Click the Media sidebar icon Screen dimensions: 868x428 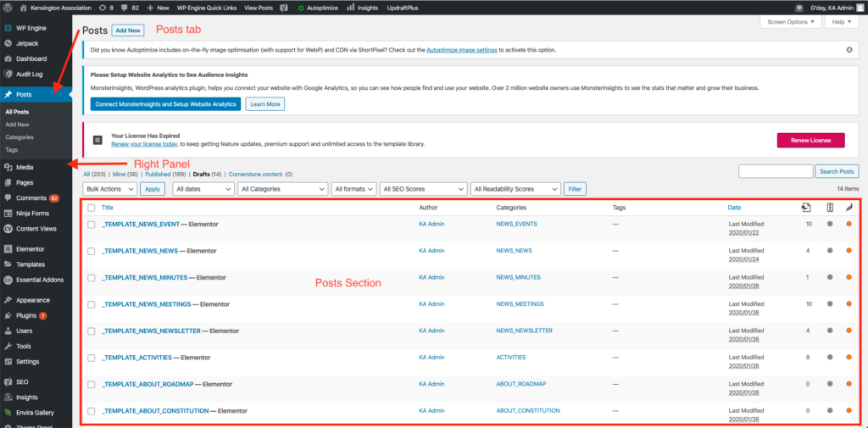[x=8, y=167]
